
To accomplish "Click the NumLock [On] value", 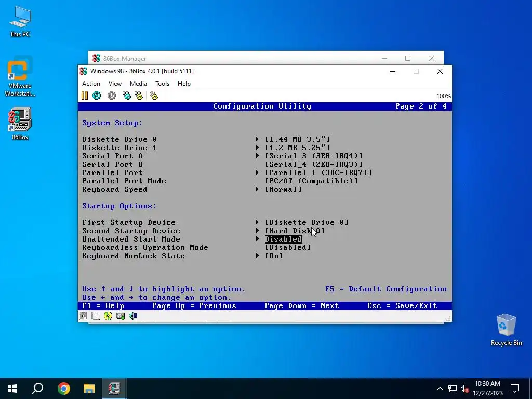I will [x=274, y=256].
